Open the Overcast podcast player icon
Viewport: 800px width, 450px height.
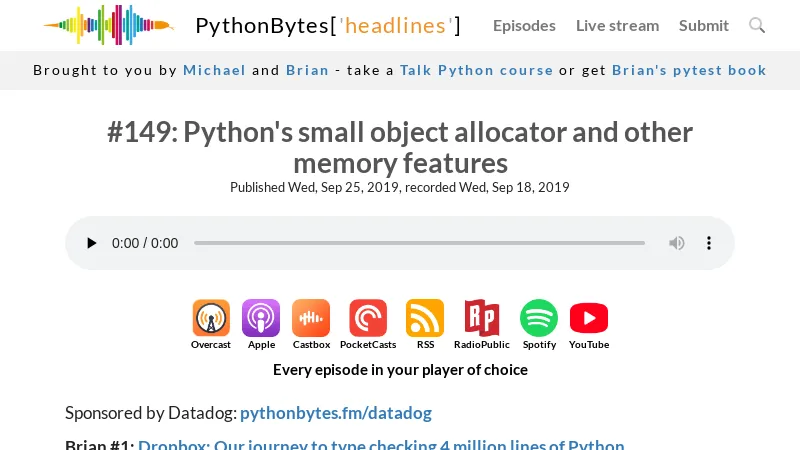click(211, 319)
